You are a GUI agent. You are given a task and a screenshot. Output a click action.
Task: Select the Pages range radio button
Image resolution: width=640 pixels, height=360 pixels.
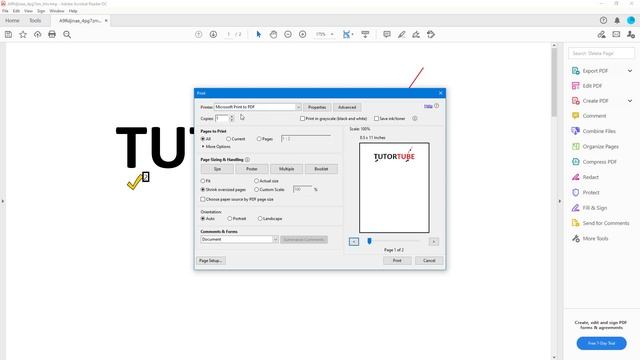(x=259, y=139)
